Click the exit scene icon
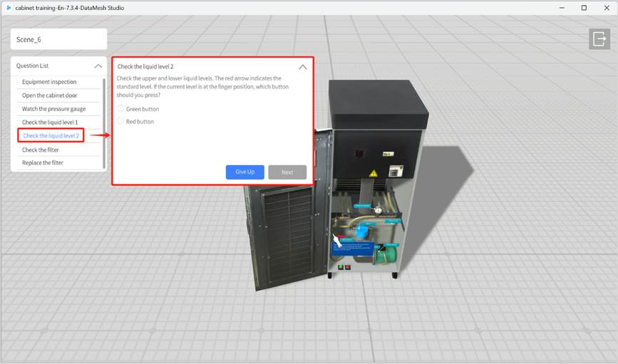The height and width of the screenshot is (364, 618). pos(599,39)
